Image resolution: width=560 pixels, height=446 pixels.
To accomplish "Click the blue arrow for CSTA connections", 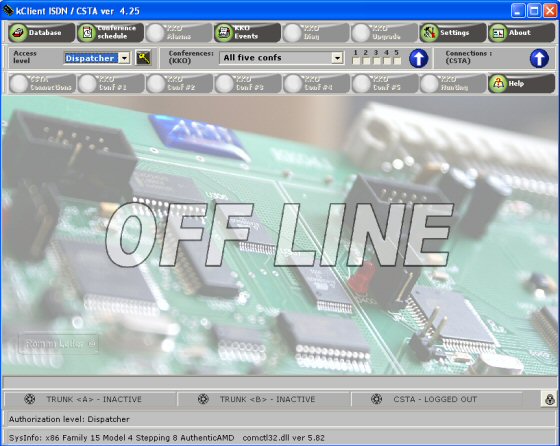I will pyautogui.click(x=539, y=58).
